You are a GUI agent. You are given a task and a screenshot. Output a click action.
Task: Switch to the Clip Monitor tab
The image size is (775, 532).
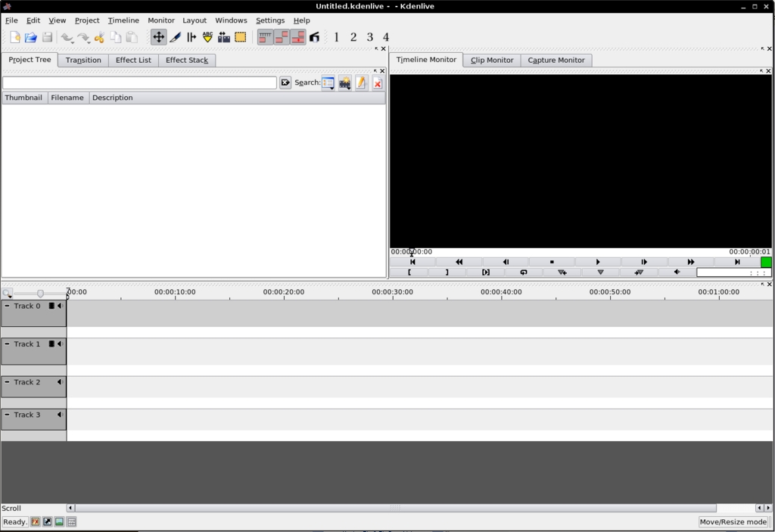491,59
